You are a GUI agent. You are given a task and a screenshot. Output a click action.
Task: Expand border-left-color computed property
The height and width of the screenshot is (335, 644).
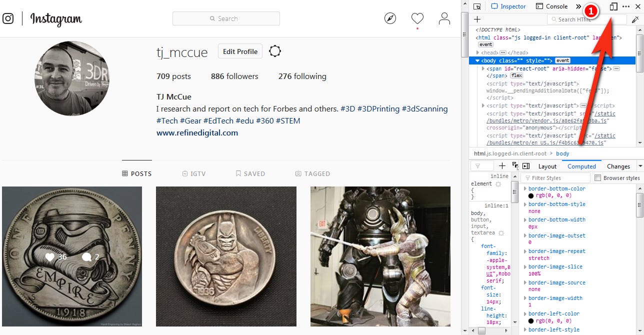[525, 314]
